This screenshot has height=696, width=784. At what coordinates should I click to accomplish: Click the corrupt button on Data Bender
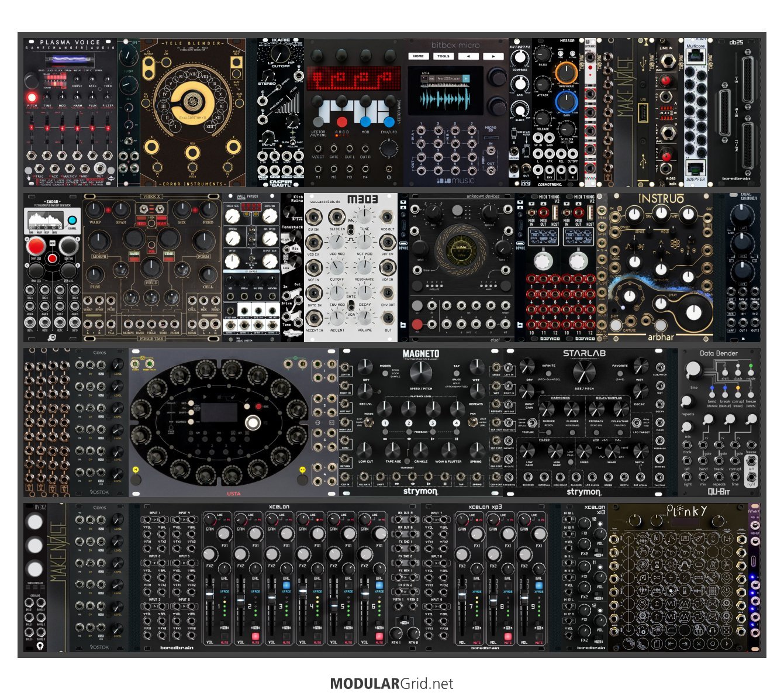(738, 394)
